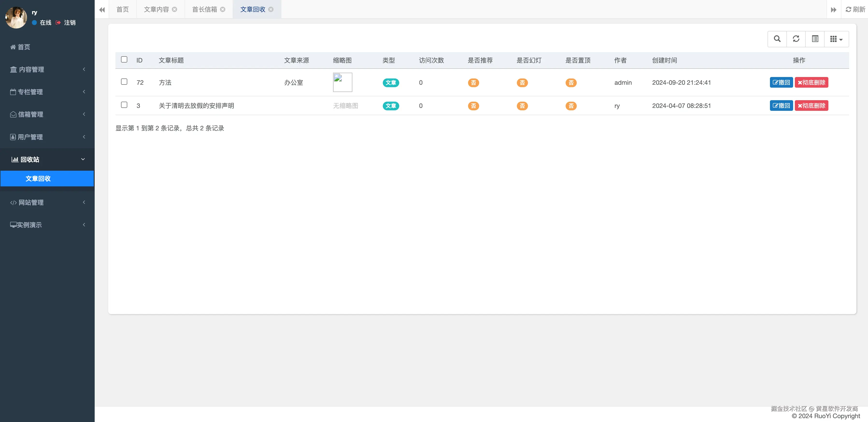Toggle the card view list icon
This screenshot has width=868, height=422.
click(815, 39)
